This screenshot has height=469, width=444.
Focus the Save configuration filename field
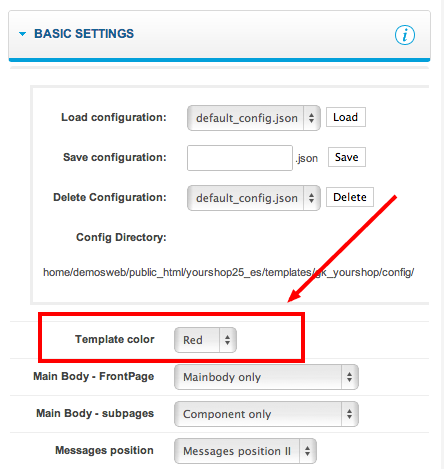(240, 158)
